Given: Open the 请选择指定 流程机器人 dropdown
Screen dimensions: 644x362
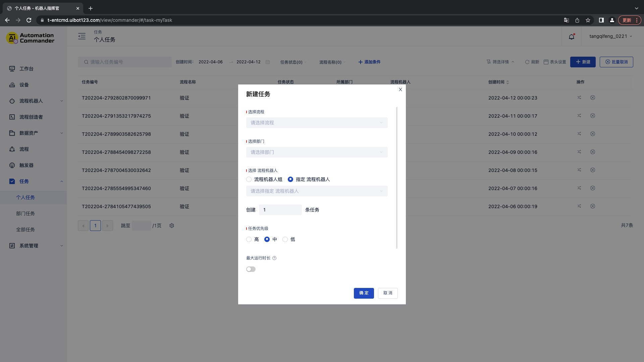Looking at the screenshot, I should point(317,191).
